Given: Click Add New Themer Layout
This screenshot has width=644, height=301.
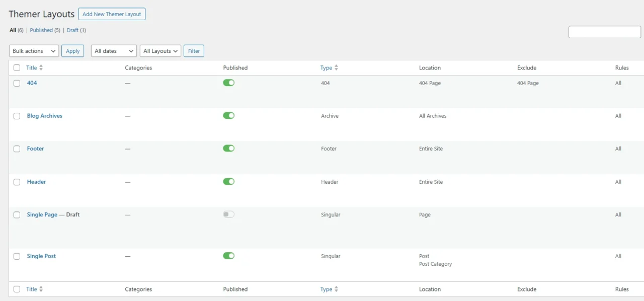Looking at the screenshot, I should 112,14.
